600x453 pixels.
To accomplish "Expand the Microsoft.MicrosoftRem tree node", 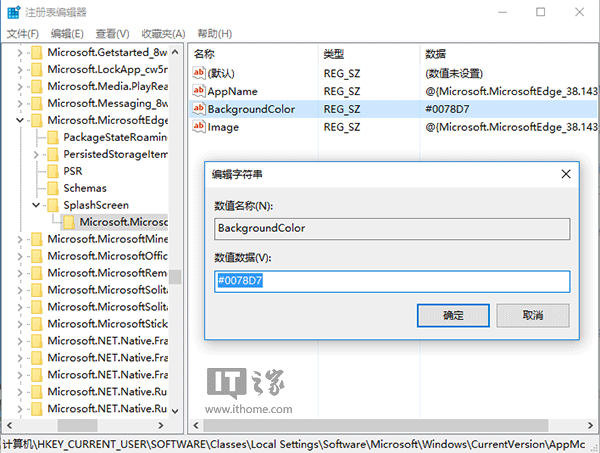I will [x=20, y=273].
